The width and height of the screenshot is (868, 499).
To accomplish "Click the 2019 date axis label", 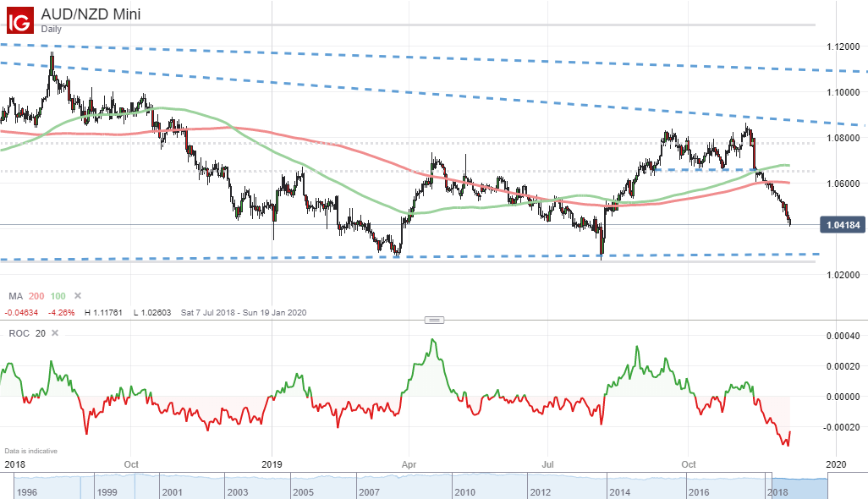I will tap(272, 464).
